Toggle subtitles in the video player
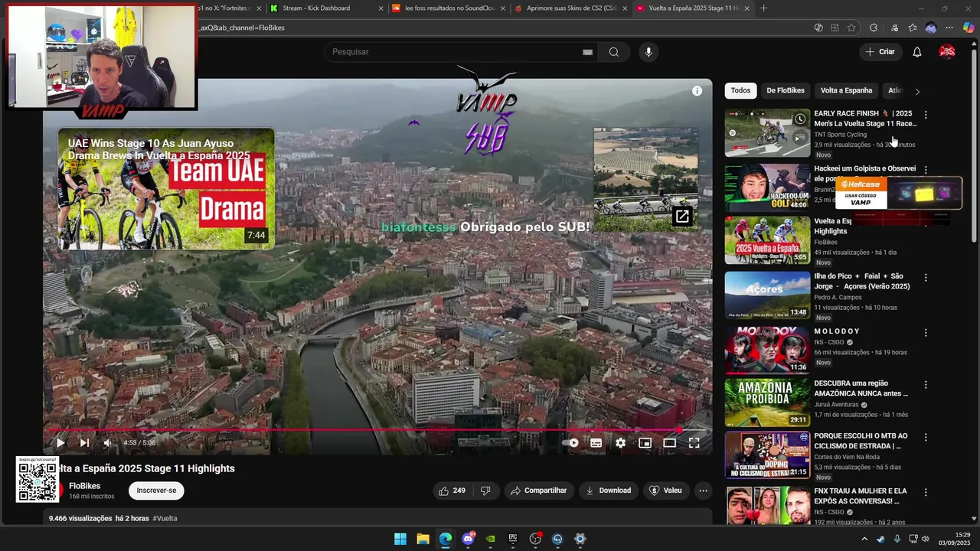The height and width of the screenshot is (551, 980). click(596, 442)
